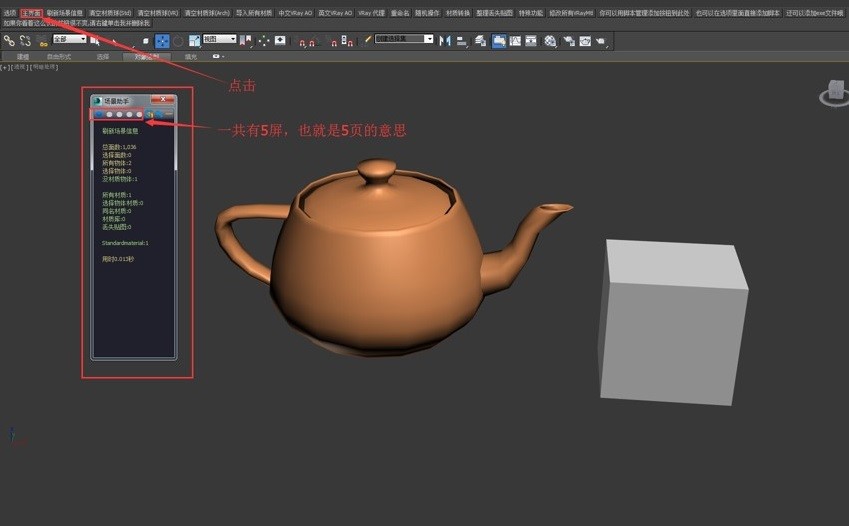Toggle the Percent Snap magnet icon
The width and height of the screenshot is (849, 526).
coord(334,42)
